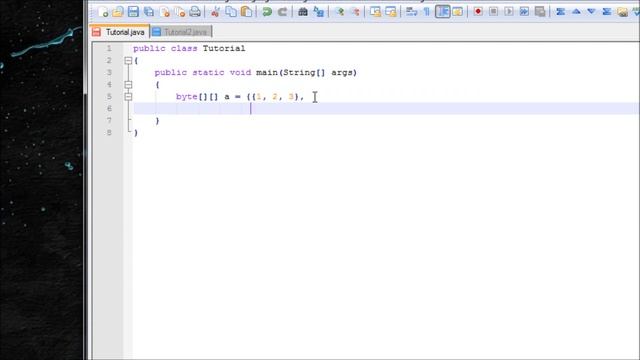Close all documents via the toolbar icon
Screen dimensions: 640x360
pyautogui.click(x=180, y=11)
